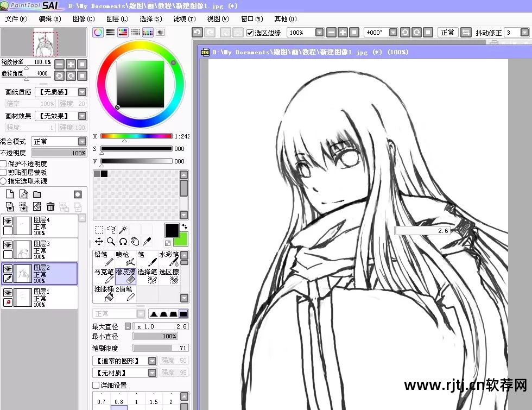Click the undo button in top toolbar
532x410 pixels.
point(197,32)
